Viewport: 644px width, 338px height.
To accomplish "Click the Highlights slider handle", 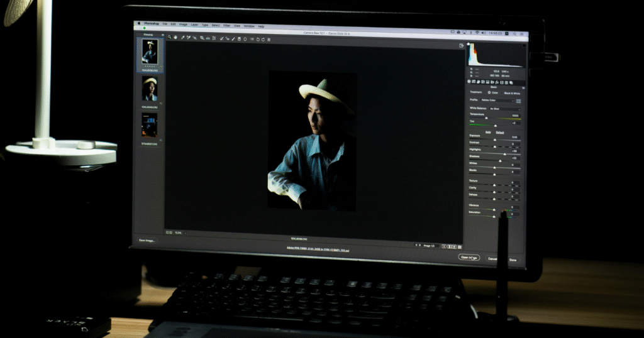I will coord(505,154).
